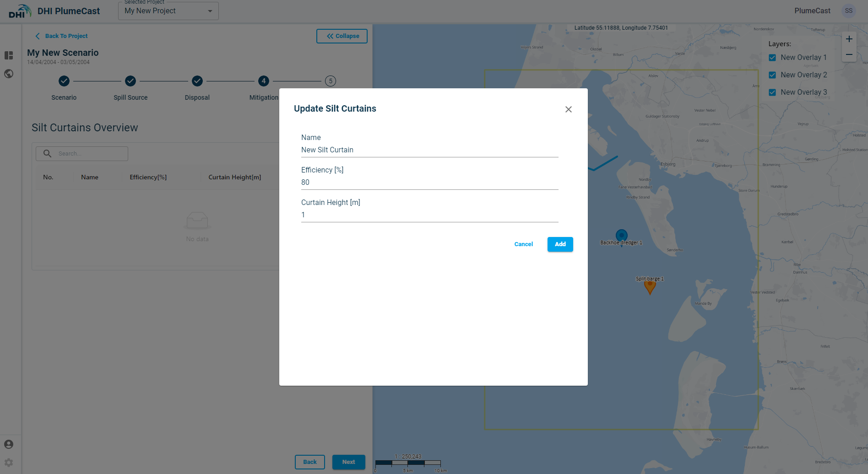Image resolution: width=868 pixels, height=474 pixels.
Task: Click the map zoom in plus button
Action: [849, 39]
